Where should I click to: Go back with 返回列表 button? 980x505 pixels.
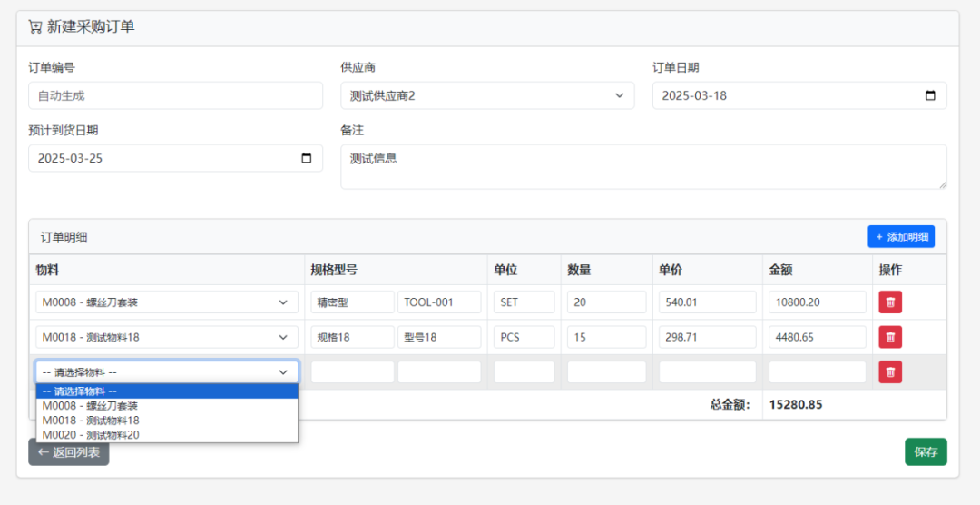69,451
